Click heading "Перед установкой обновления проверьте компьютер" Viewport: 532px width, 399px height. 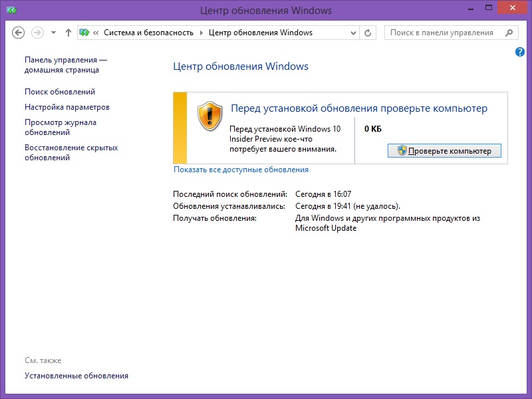(359, 108)
